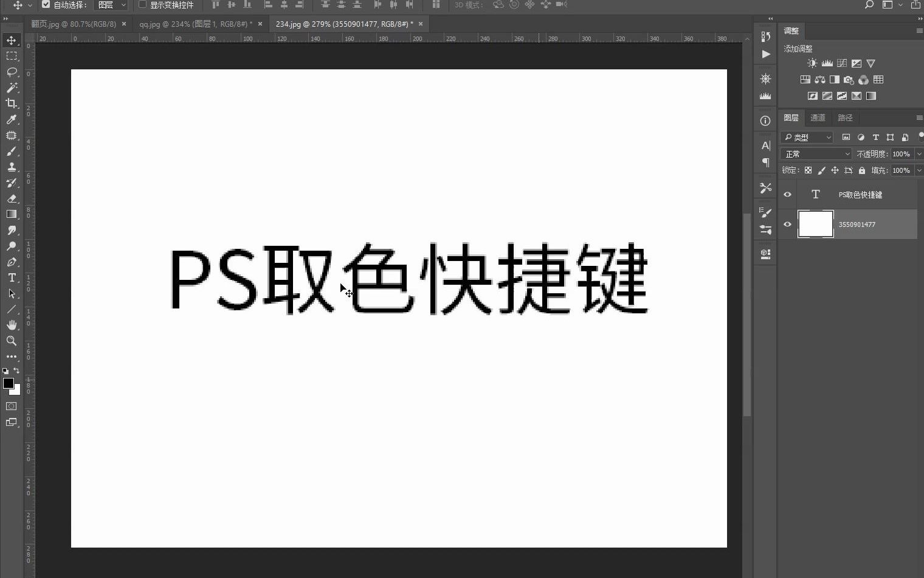Add a Brightness/Contrast adjustment layer
The image size is (924, 578).
[813, 63]
